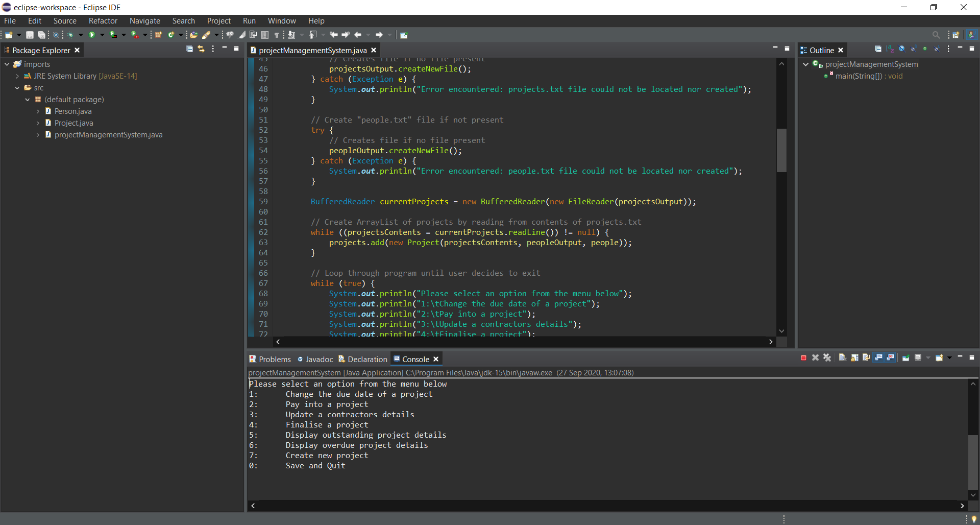Toggle Word Wrap in Console
The width and height of the screenshot is (980, 525).
[867, 357]
